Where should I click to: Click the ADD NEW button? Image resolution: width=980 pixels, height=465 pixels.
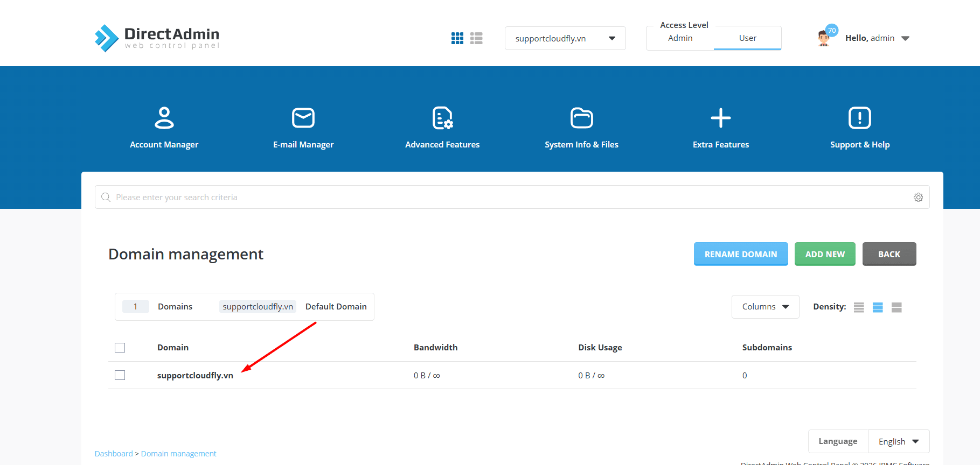click(824, 254)
